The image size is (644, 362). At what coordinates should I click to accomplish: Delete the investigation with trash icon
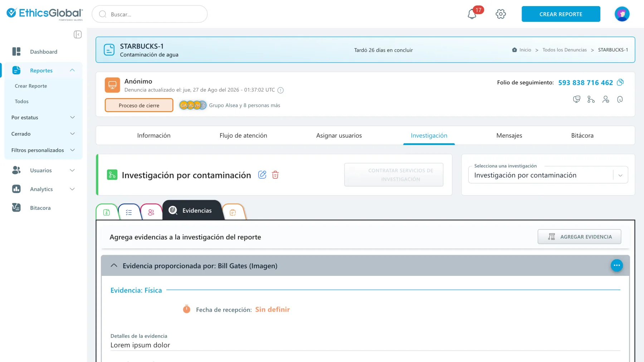(275, 175)
